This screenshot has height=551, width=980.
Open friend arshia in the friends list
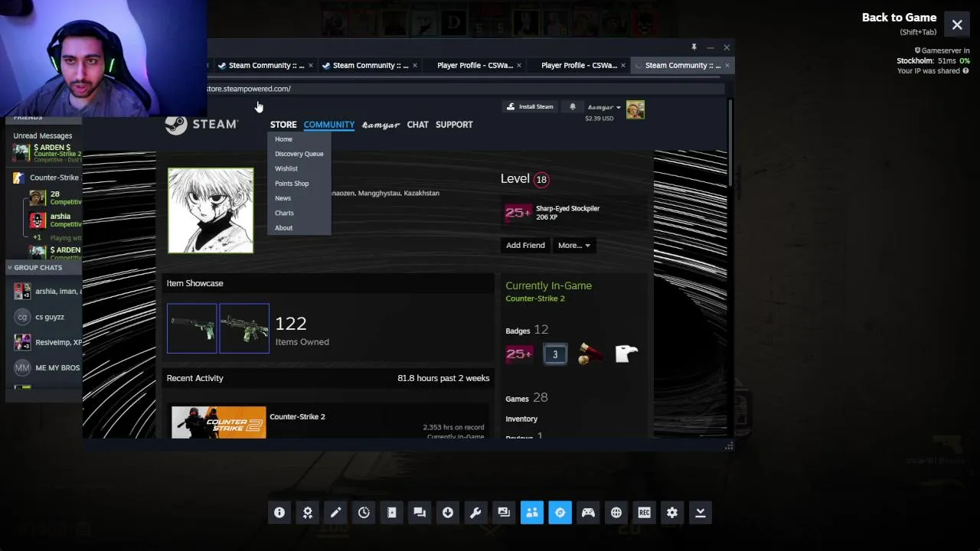coord(54,220)
